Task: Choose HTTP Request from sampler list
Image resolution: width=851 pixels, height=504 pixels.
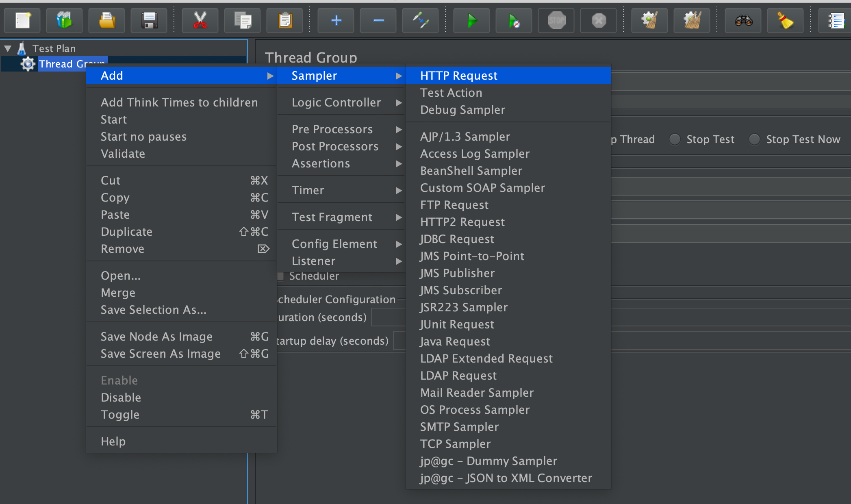Action: pos(459,76)
